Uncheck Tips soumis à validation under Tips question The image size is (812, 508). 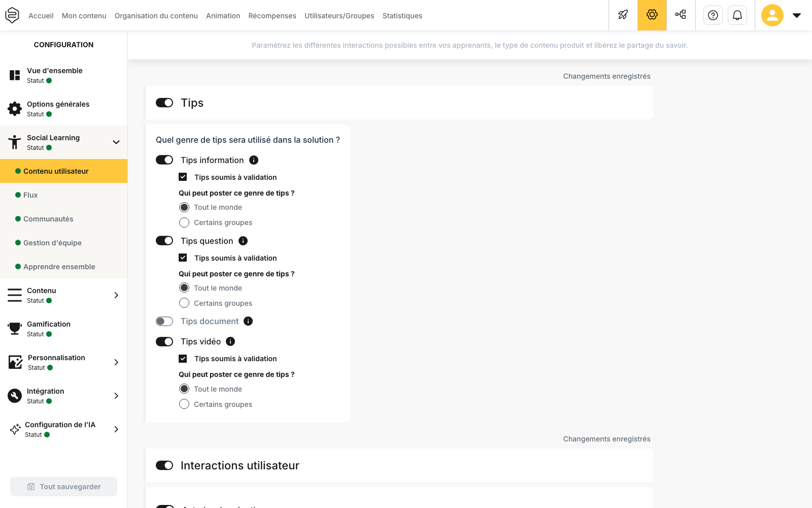[183, 258]
